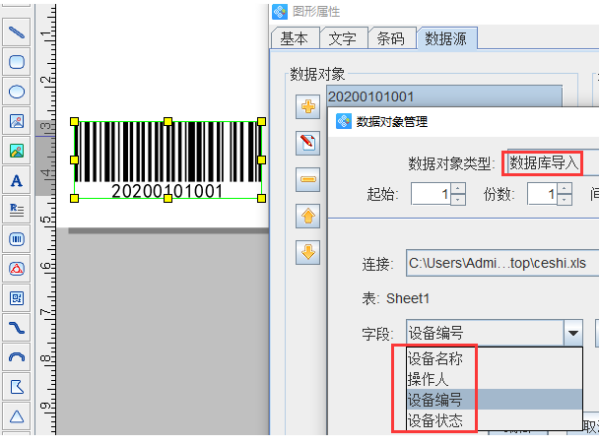Open the 基本 tab
This screenshot has width=600, height=444.
pyautogui.click(x=295, y=38)
